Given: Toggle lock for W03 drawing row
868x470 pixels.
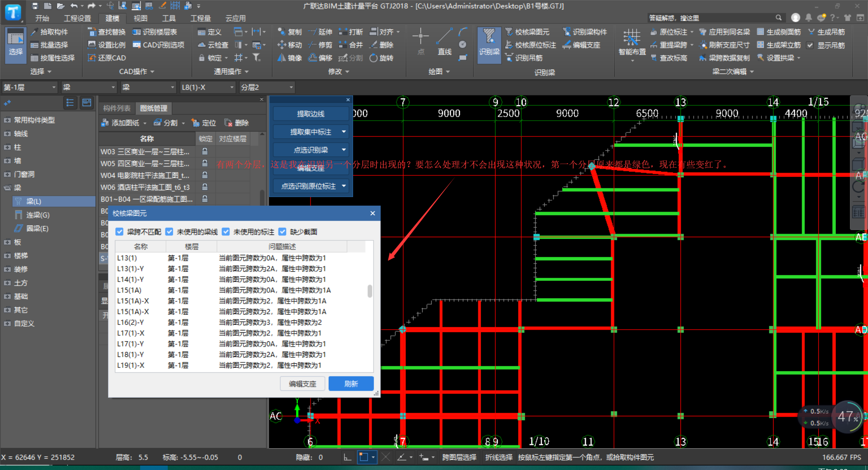Looking at the screenshot, I should pos(205,151).
